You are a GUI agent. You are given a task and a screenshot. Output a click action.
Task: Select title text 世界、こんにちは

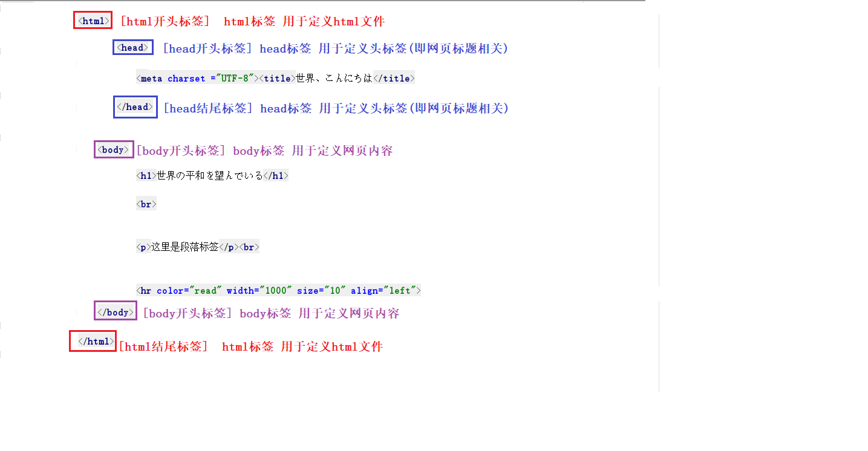pyautogui.click(x=334, y=79)
